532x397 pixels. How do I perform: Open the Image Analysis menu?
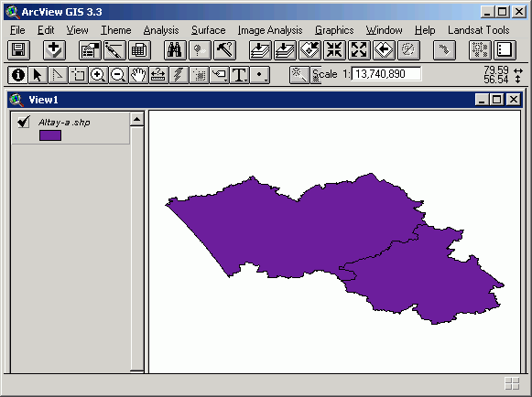270,30
